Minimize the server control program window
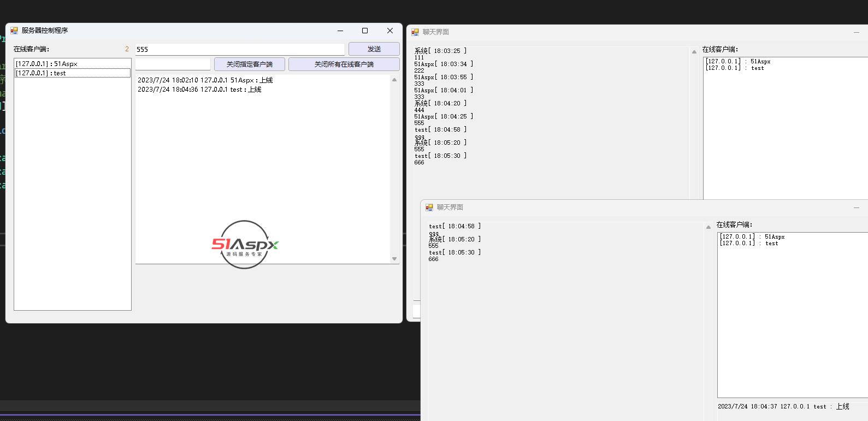 pyautogui.click(x=340, y=31)
